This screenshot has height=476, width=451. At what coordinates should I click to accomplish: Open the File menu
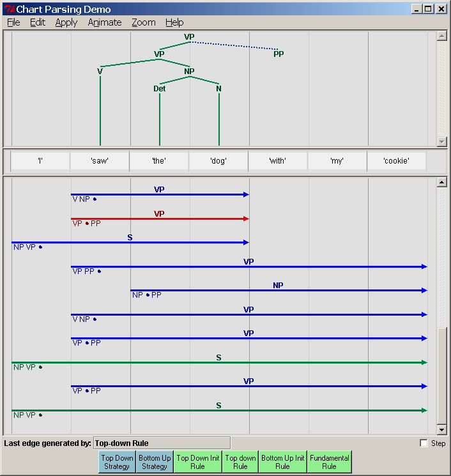point(13,22)
